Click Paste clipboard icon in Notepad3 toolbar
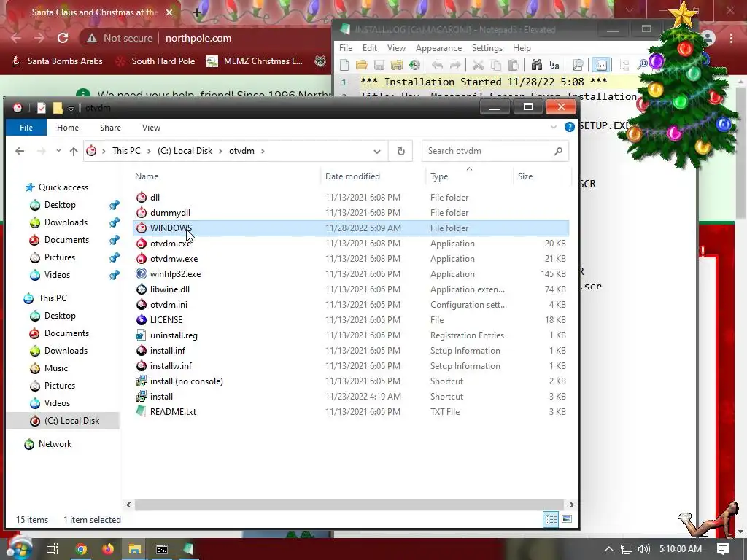The width and height of the screenshot is (747, 560). tap(514, 65)
